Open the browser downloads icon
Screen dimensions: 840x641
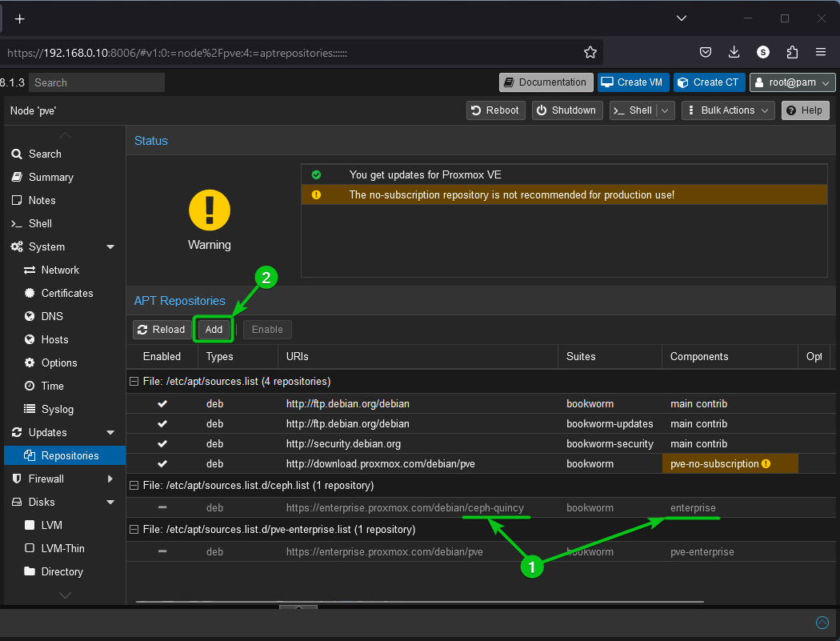(x=734, y=52)
